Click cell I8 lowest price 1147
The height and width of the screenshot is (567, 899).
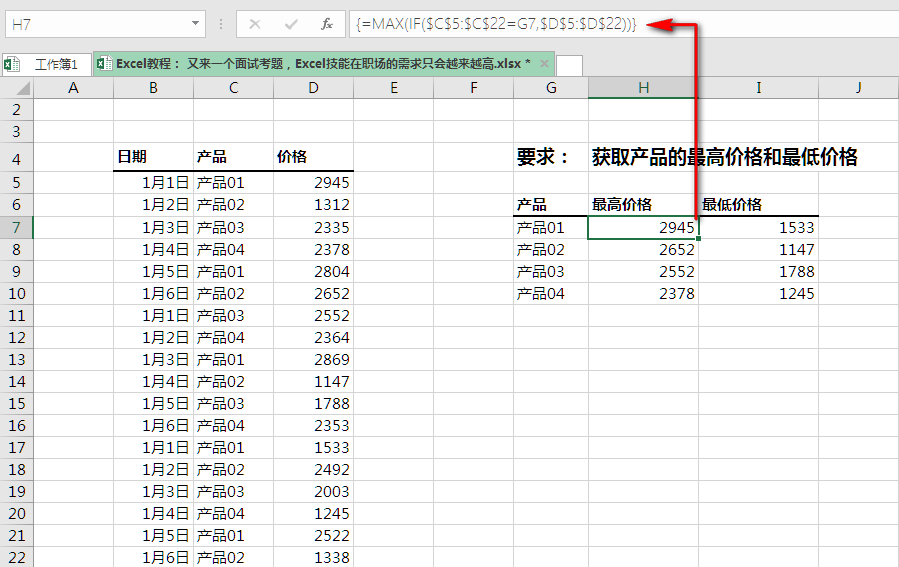click(759, 249)
